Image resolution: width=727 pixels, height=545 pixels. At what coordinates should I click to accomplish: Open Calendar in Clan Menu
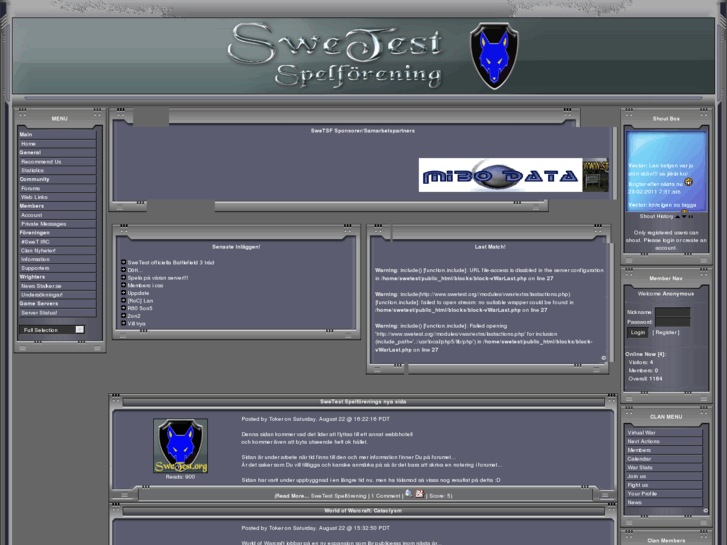[639, 459]
